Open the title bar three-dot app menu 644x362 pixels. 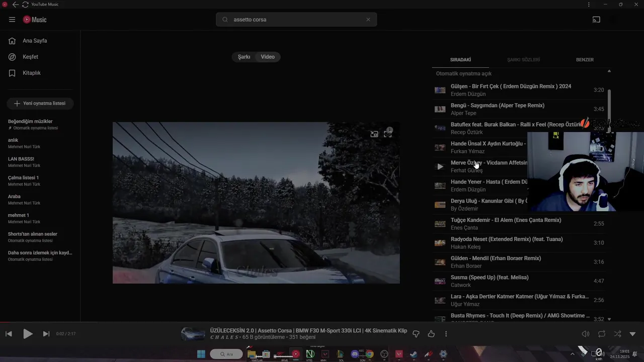[589, 5]
